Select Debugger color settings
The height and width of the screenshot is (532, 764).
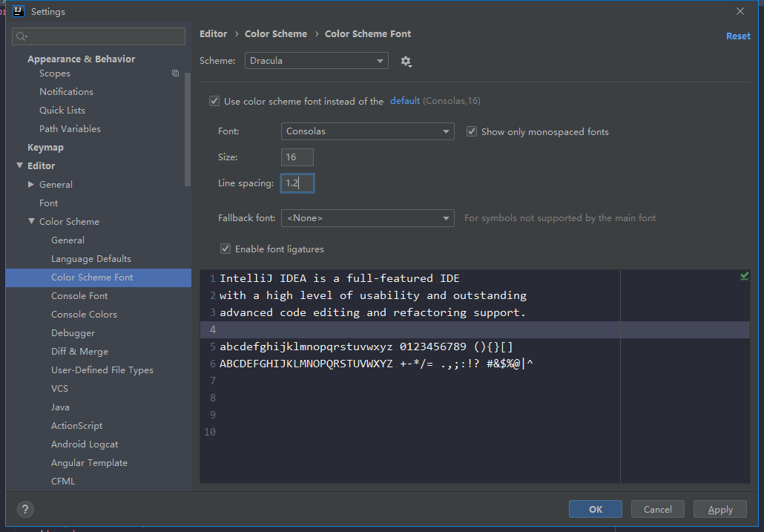click(73, 332)
